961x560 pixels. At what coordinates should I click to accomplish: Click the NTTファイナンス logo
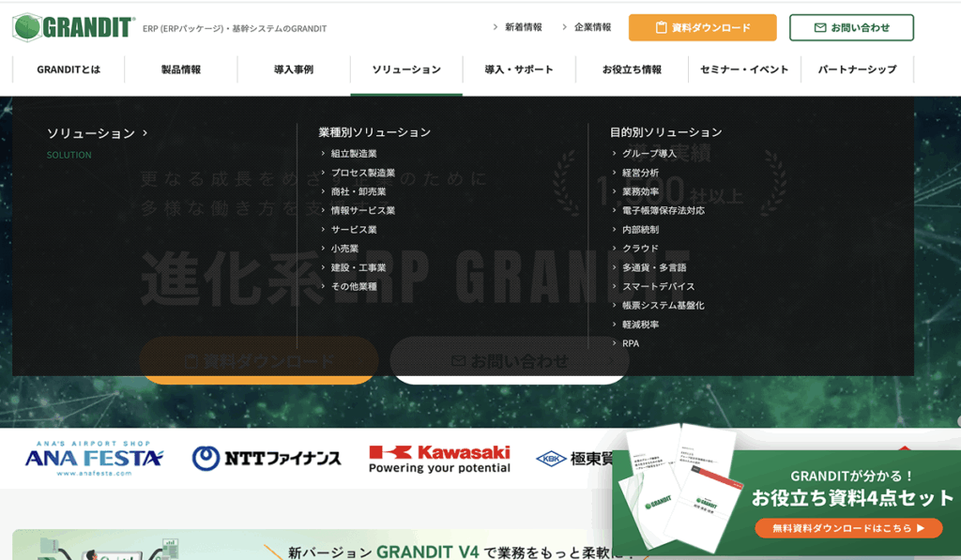(x=267, y=458)
